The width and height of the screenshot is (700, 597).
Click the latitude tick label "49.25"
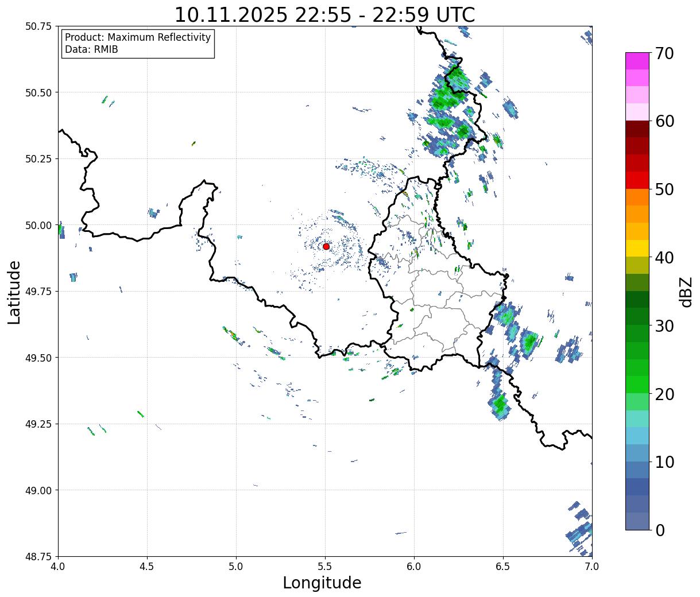click(x=38, y=424)
